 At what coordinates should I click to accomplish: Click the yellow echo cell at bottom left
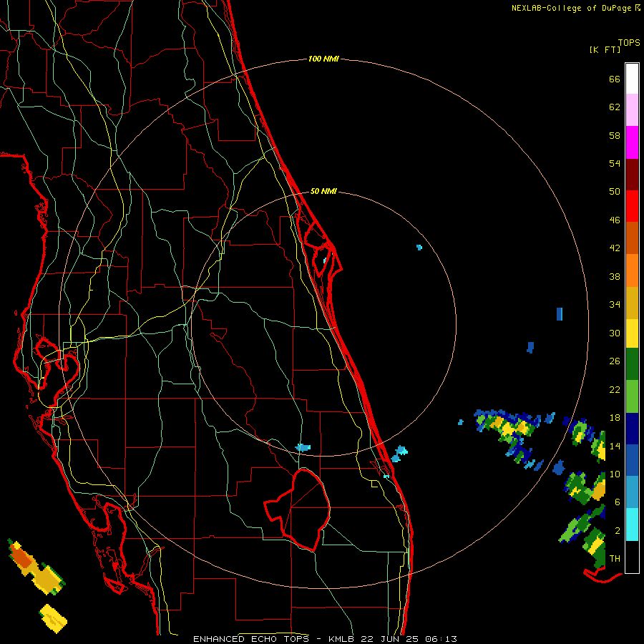(x=54, y=618)
